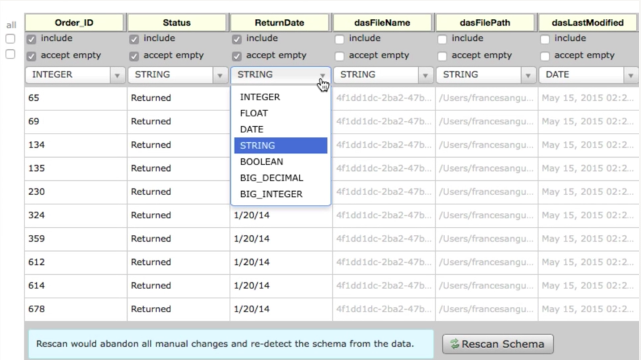Screen dimensions: 641x360
Task: Click the rescan warning message text
Action: pyautogui.click(x=225, y=344)
